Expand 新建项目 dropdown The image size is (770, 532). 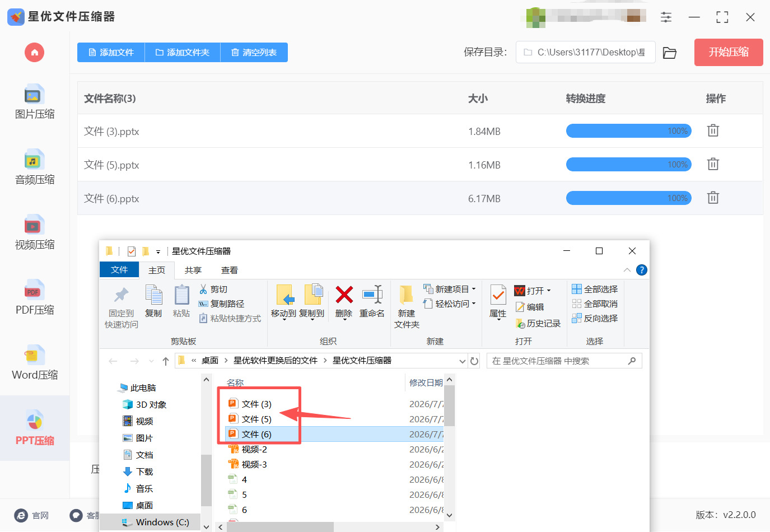(474, 289)
